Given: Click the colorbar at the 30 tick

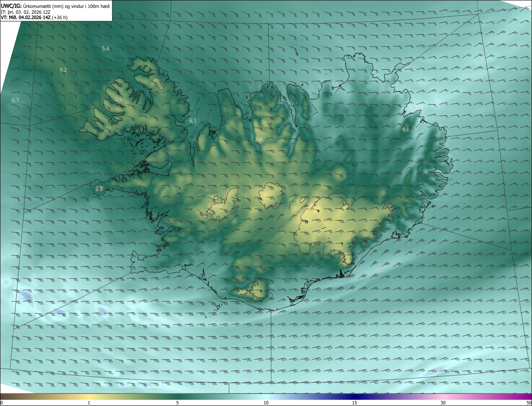Looking at the screenshot, I should tap(443, 403).
